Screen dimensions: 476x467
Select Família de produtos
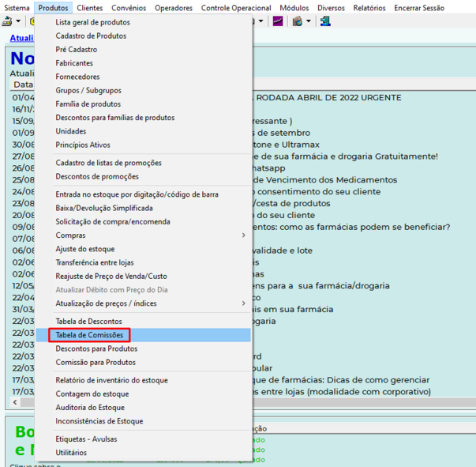tap(144, 104)
